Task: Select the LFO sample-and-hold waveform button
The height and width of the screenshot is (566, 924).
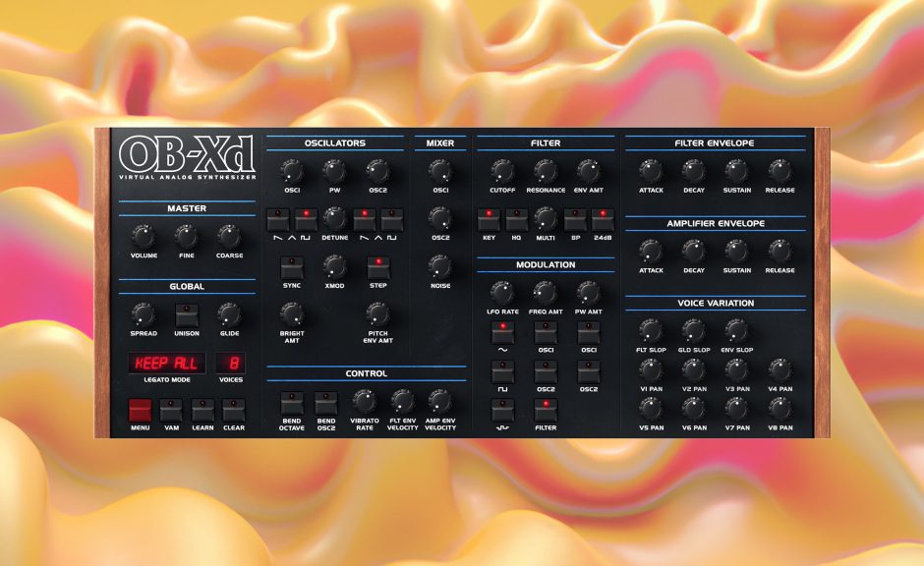Action: 503,410
